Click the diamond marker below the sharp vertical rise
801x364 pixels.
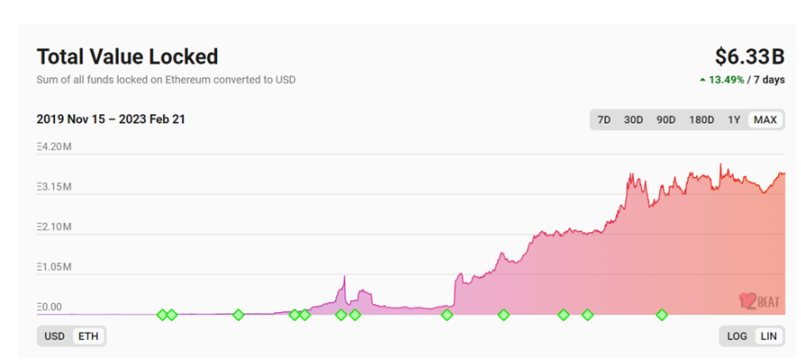click(x=447, y=315)
